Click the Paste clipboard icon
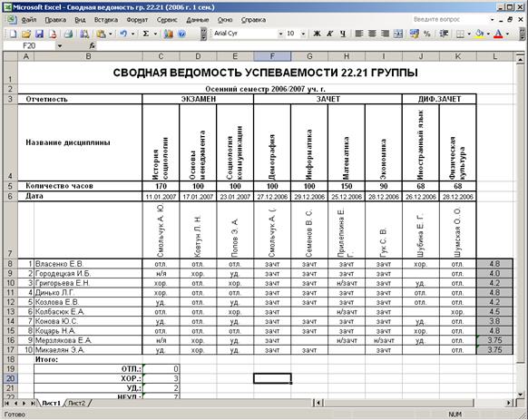Screen dimensions: 528x420 (x=101, y=34)
